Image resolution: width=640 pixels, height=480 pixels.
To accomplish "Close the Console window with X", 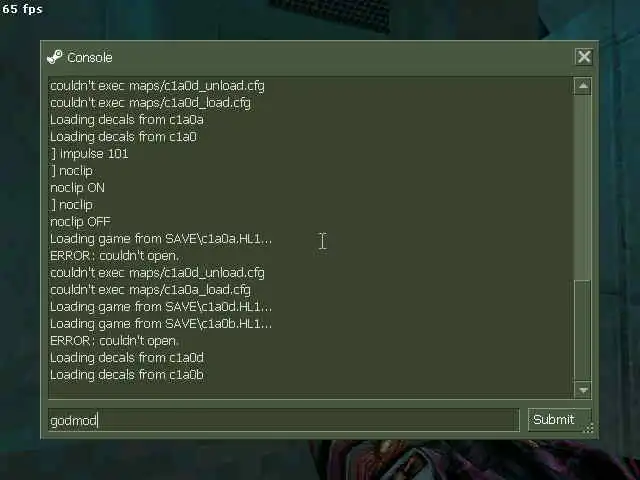I will 584,57.
